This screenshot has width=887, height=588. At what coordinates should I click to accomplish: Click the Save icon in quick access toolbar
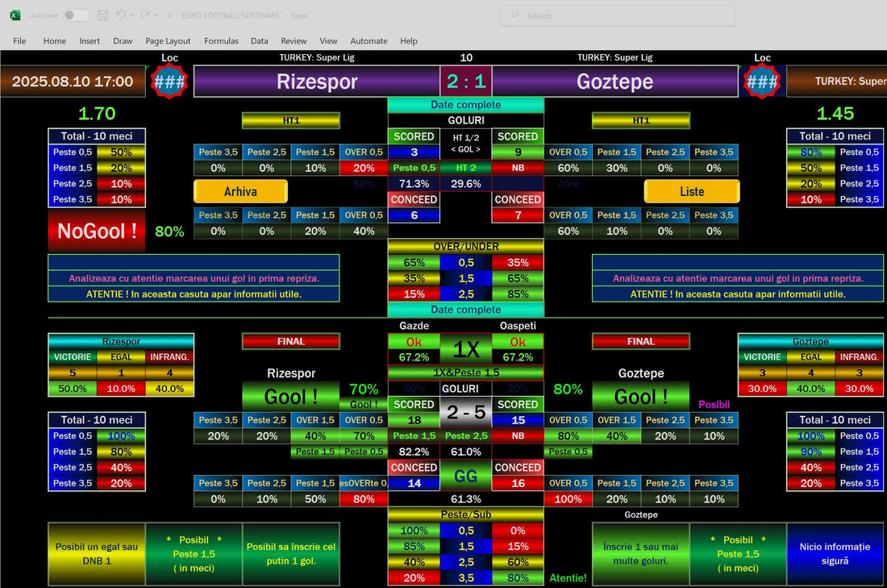click(102, 15)
